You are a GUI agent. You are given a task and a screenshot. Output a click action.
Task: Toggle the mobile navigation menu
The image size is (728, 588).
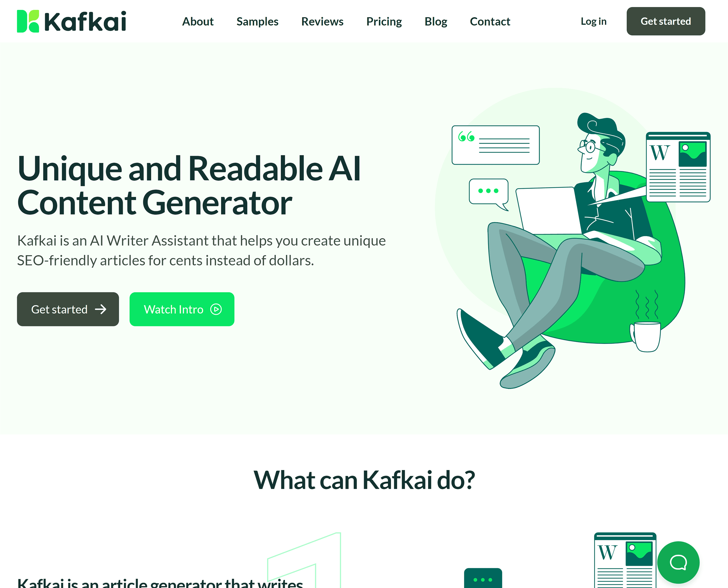pos(717,21)
